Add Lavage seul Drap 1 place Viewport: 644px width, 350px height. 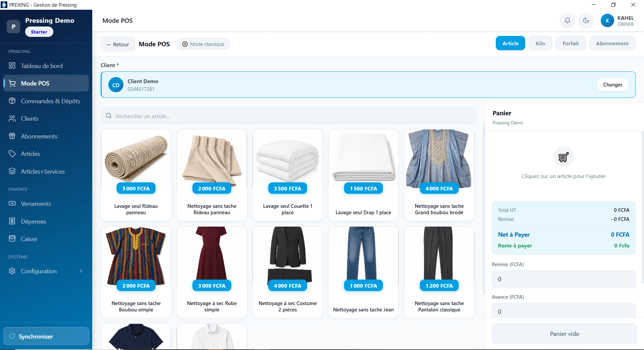click(363, 175)
